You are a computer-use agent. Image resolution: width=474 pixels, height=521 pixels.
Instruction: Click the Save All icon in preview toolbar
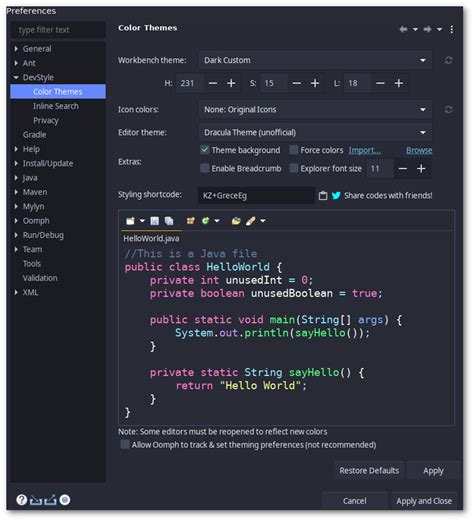coord(169,221)
